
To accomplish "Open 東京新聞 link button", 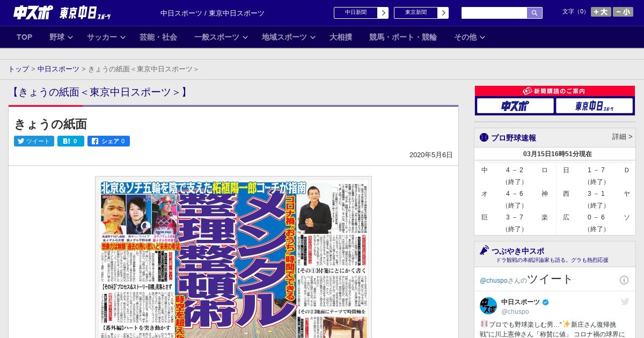I will (x=416, y=13).
